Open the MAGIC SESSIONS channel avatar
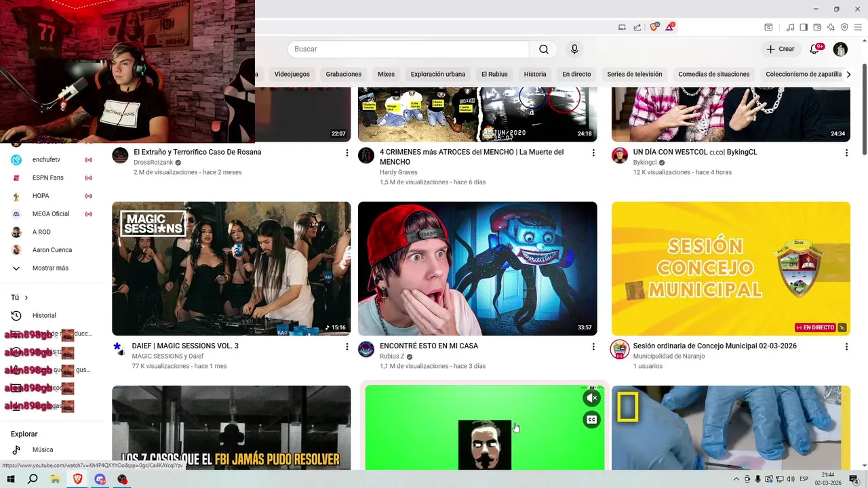Screen dimensions: 868x488 point(120,349)
